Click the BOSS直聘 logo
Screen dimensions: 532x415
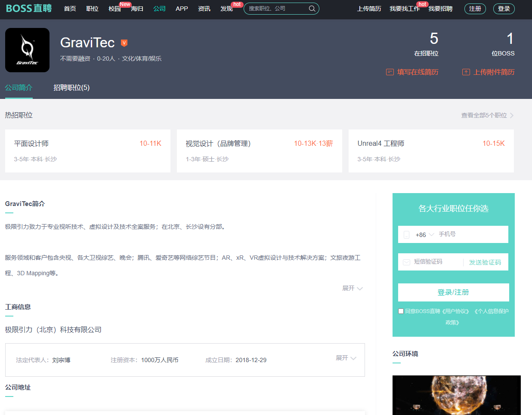(29, 8)
